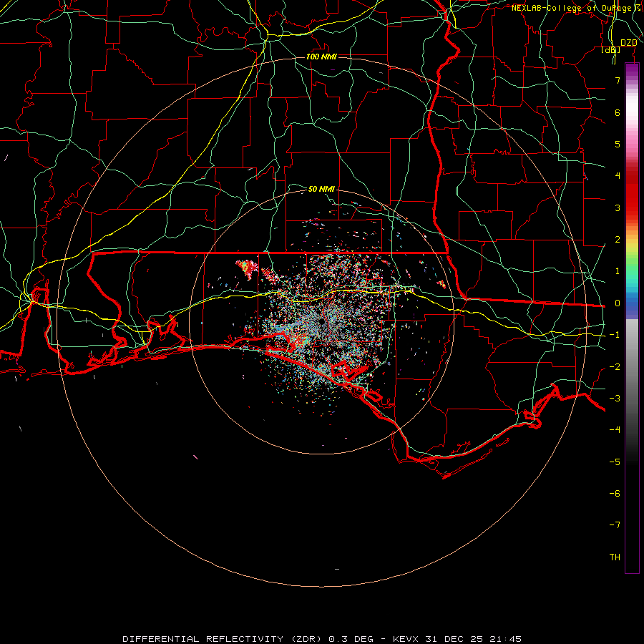This screenshot has height=644, width=644.
Task: Click the -5 value on the color scale
Action: (x=615, y=462)
